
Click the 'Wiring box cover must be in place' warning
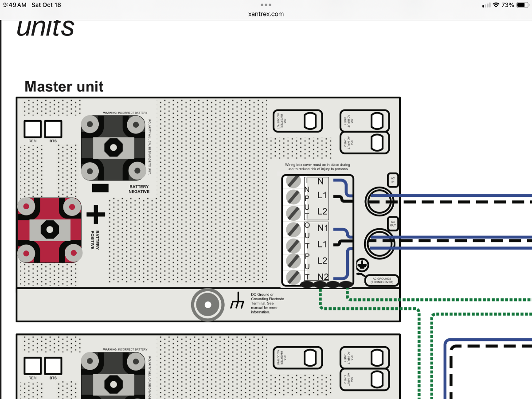click(317, 167)
